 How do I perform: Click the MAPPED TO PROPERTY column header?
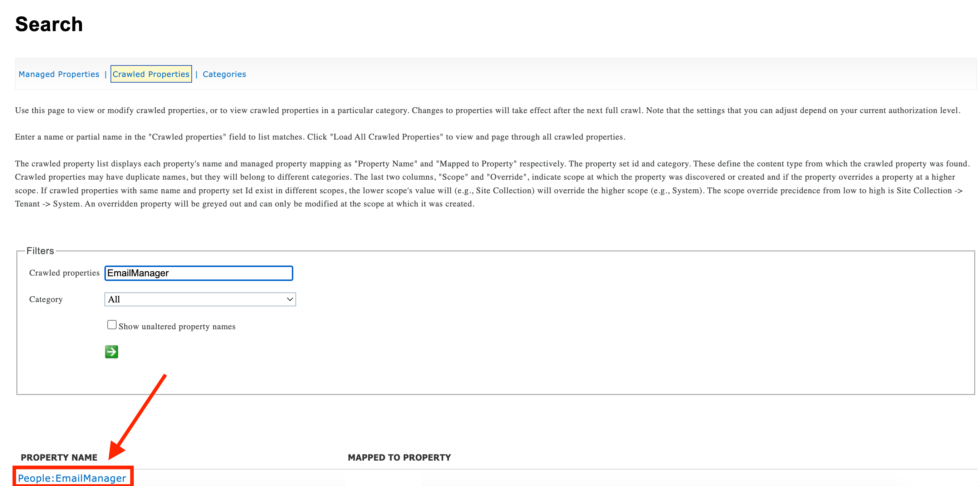pyautogui.click(x=400, y=457)
